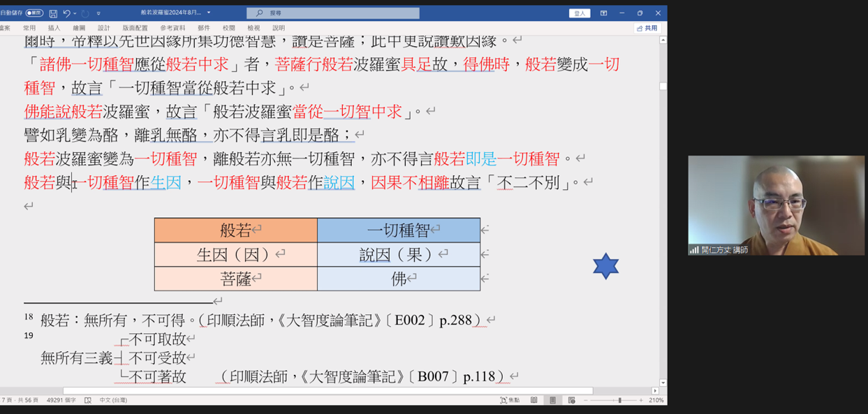Open the ribbon display options icon
Screen dimensions: 868x414
coord(603,13)
